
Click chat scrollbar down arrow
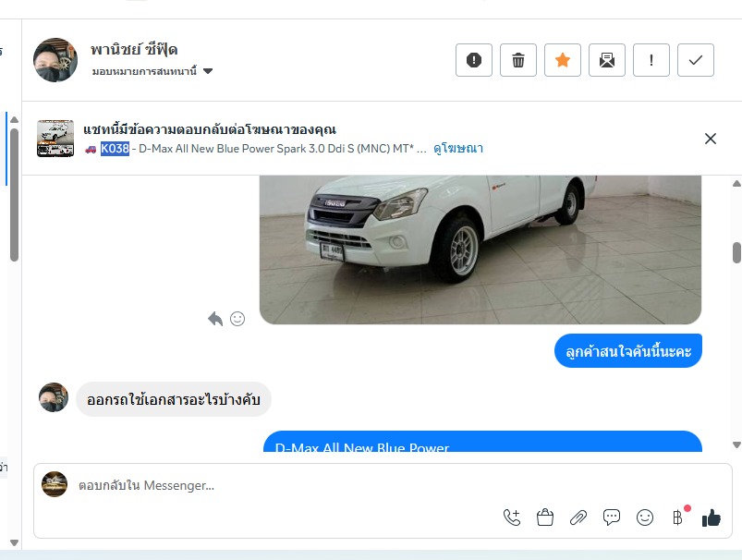[736, 444]
